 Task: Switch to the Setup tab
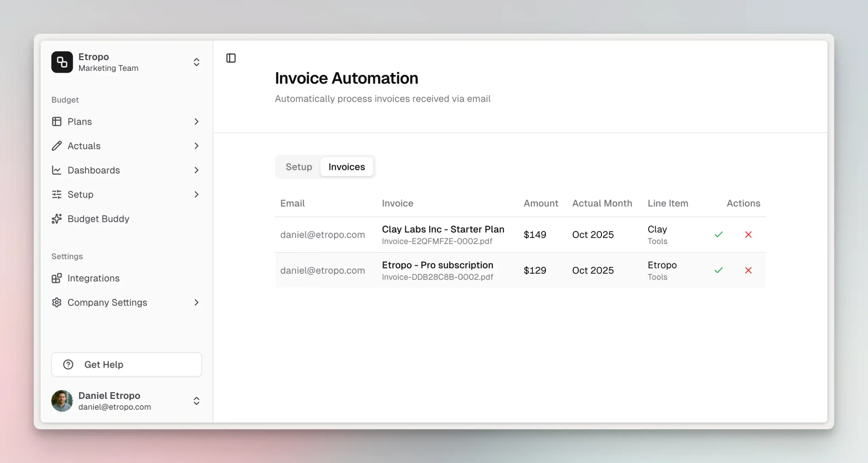point(298,167)
